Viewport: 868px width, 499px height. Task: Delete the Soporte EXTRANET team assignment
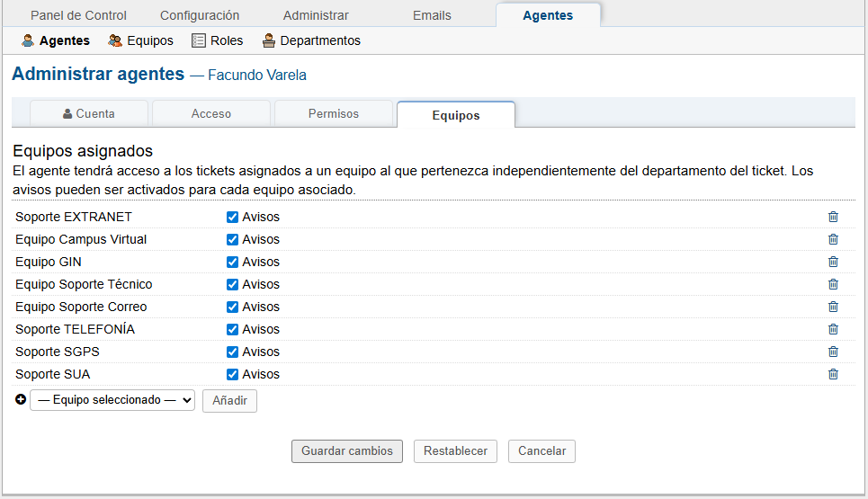pyautogui.click(x=833, y=217)
